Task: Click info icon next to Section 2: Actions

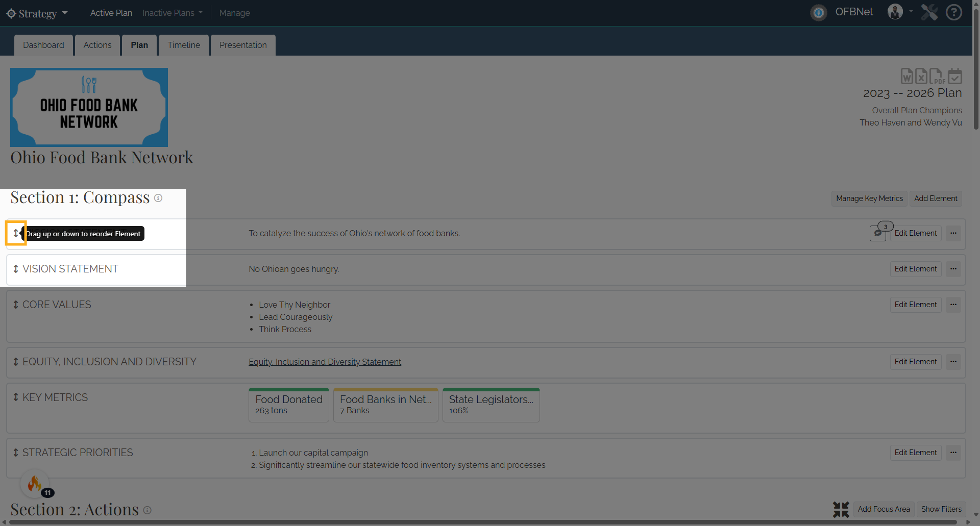Action: (147, 510)
